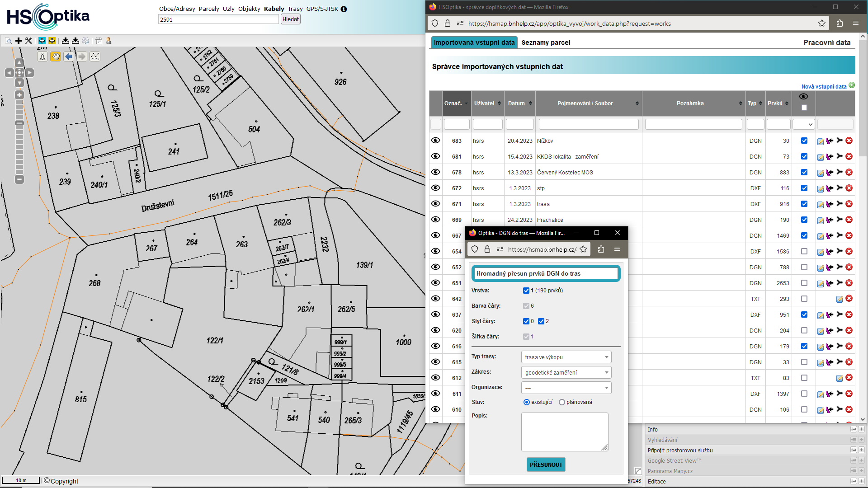Check the checkbox for row 654
Viewport: 868px width, 488px height.
[x=804, y=251]
